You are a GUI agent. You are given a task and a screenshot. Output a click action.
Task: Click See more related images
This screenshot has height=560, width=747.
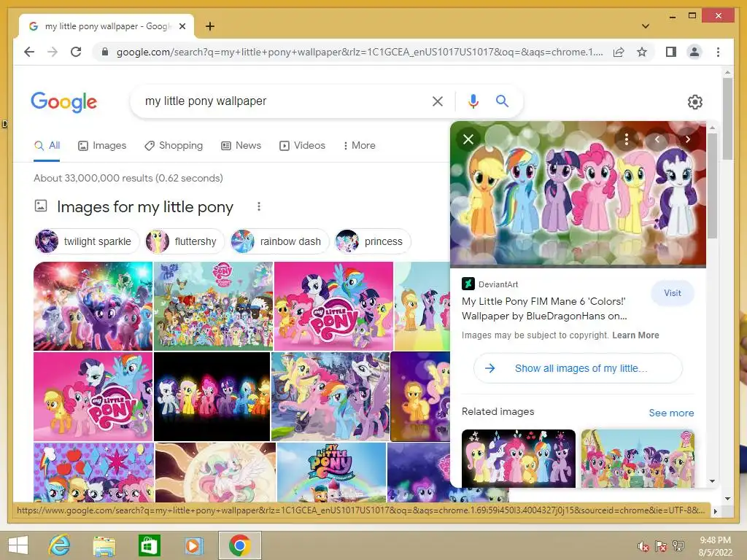[x=671, y=413]
